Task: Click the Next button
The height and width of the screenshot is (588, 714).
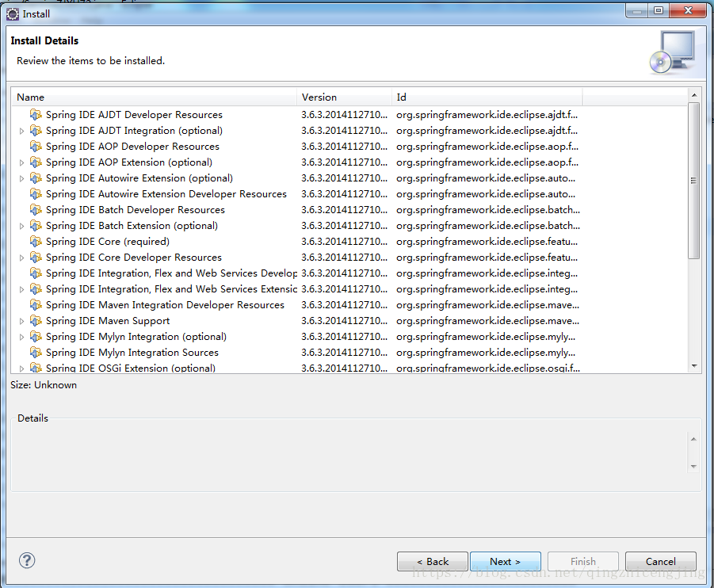Action: point(506,561)
